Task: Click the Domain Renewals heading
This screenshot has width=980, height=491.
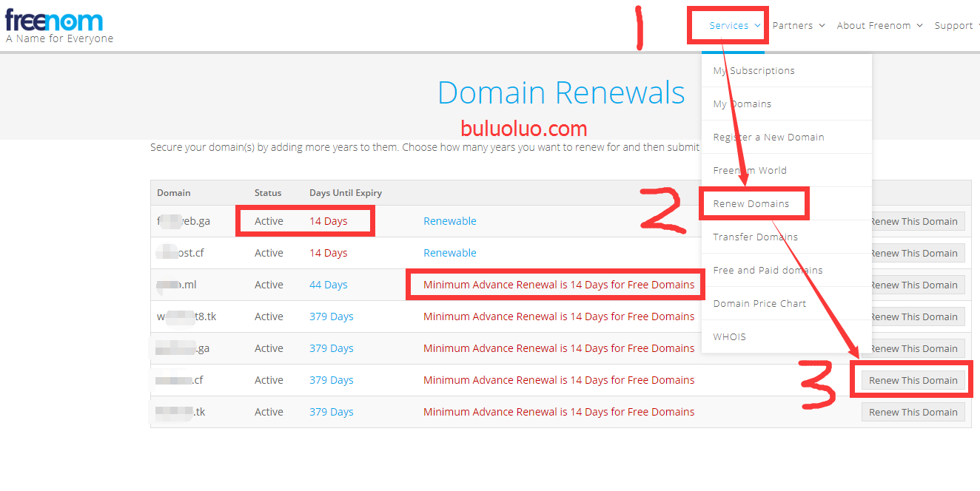Action: click(561, 92)
